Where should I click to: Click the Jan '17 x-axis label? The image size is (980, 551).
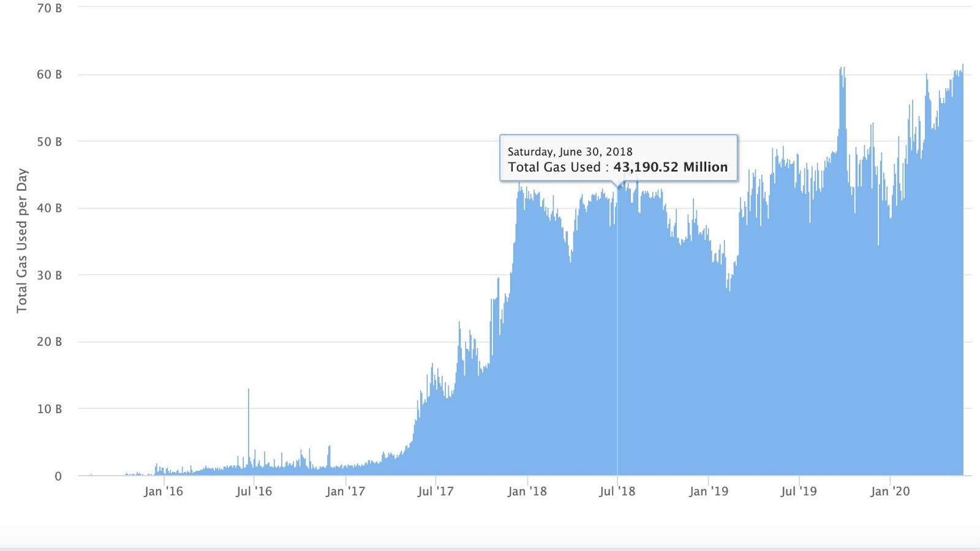(x=345, y=491)
